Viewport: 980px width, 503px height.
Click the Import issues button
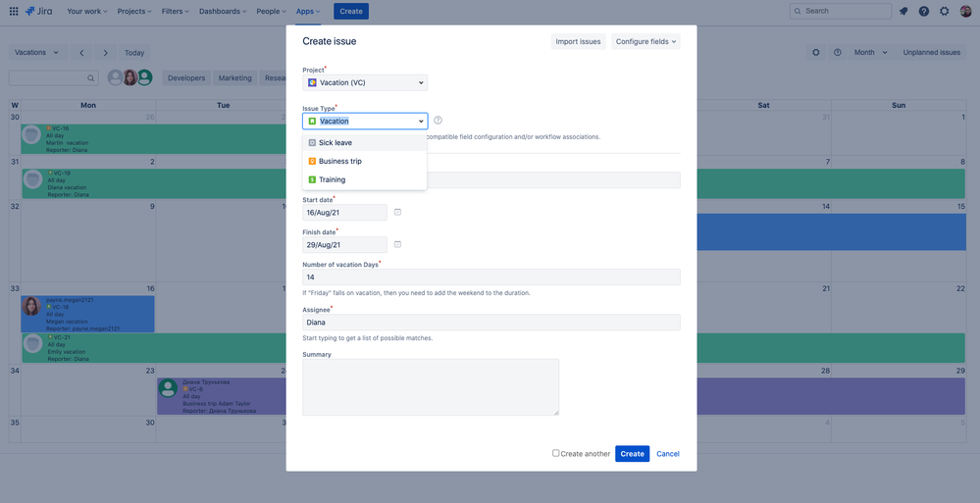click(578, 42)
